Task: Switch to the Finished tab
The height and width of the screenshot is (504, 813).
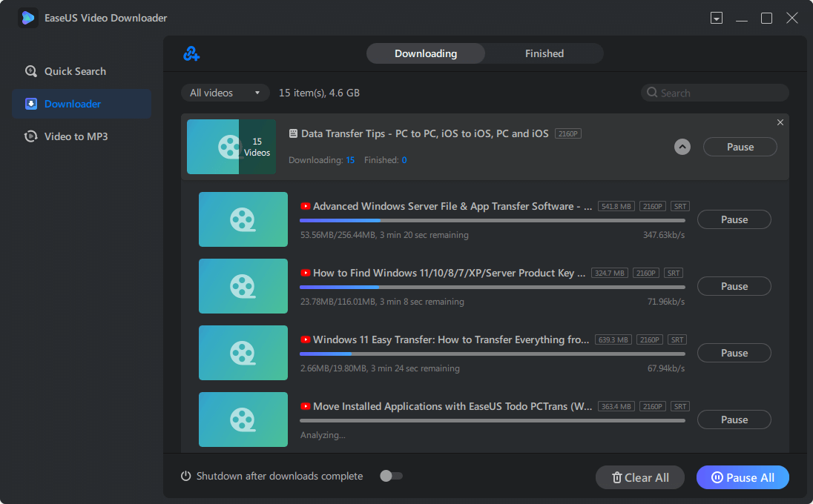Action: tap(544, 53)
